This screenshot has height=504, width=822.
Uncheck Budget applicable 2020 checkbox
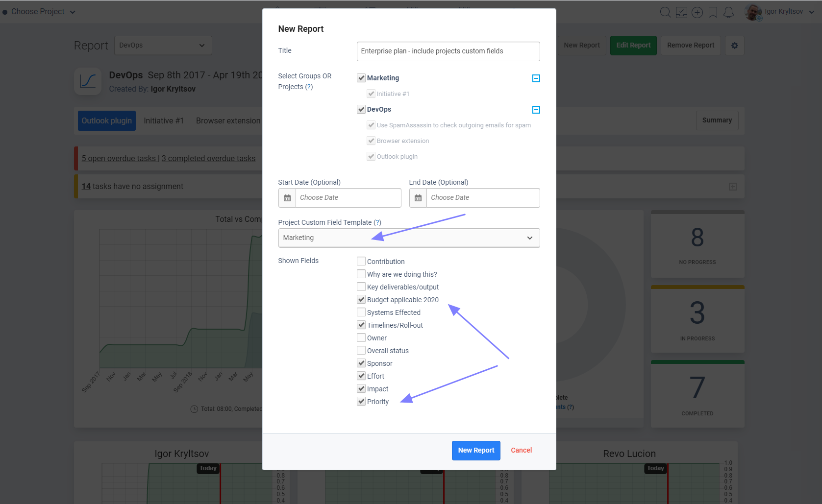pos(361,299)
